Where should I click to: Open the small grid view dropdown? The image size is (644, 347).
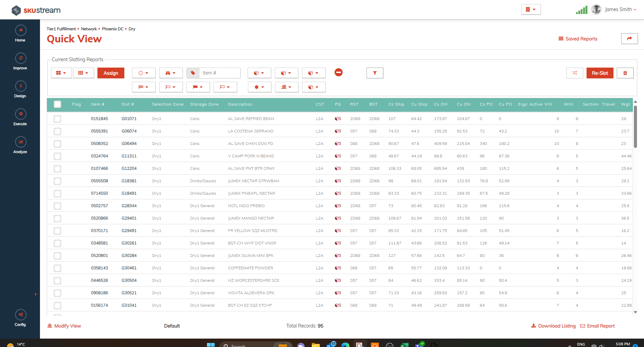83,73
